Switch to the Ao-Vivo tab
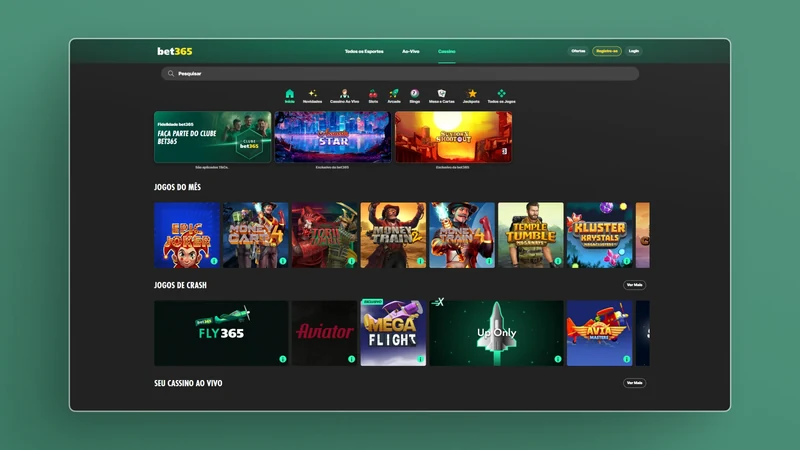This screenshot has width=800, height=450. [x=411, y=52]
